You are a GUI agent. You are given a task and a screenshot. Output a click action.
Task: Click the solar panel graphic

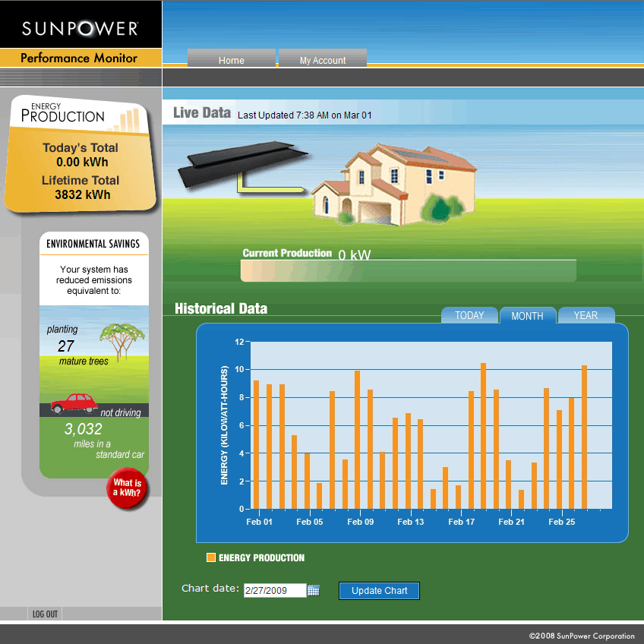click(242, 163)
